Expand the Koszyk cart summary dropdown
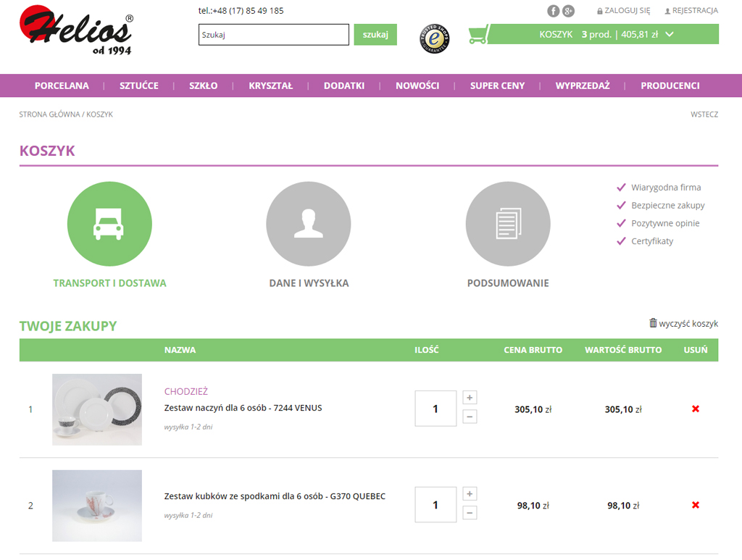Image resolution: width=742 pixels, height=560 pixels. click(x=670, y=34)
